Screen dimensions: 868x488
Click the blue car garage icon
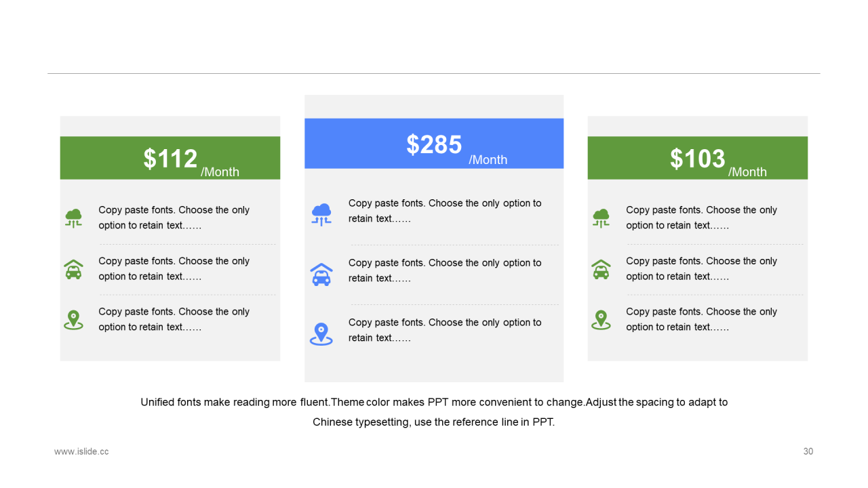321,274
